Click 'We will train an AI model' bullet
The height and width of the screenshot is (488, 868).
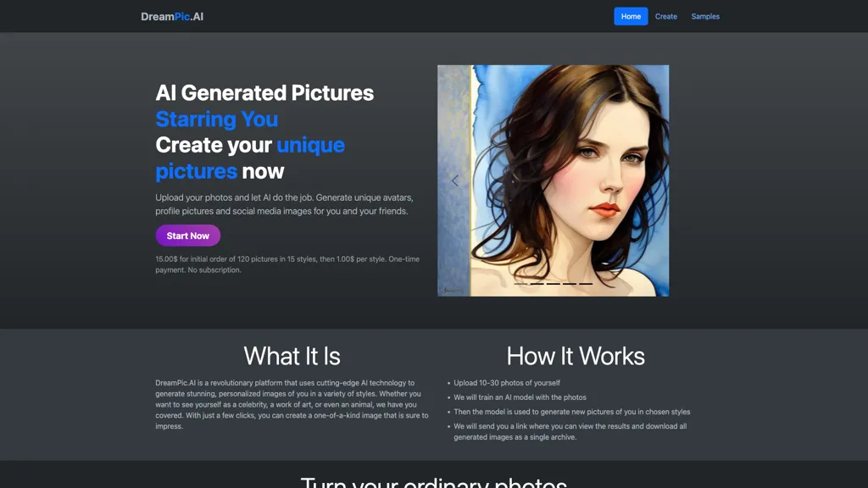(x=520, y=397)
